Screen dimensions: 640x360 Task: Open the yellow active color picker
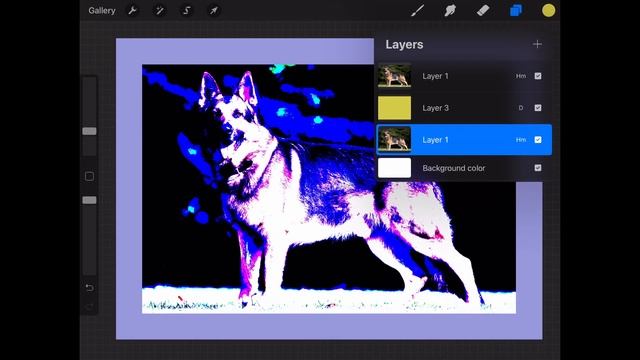coord(549,11)
